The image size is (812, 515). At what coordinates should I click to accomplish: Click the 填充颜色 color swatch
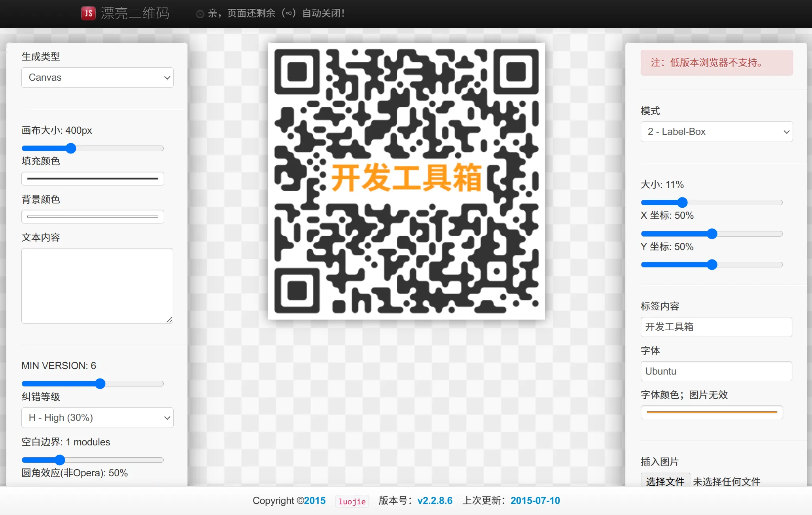click(93, 178)
